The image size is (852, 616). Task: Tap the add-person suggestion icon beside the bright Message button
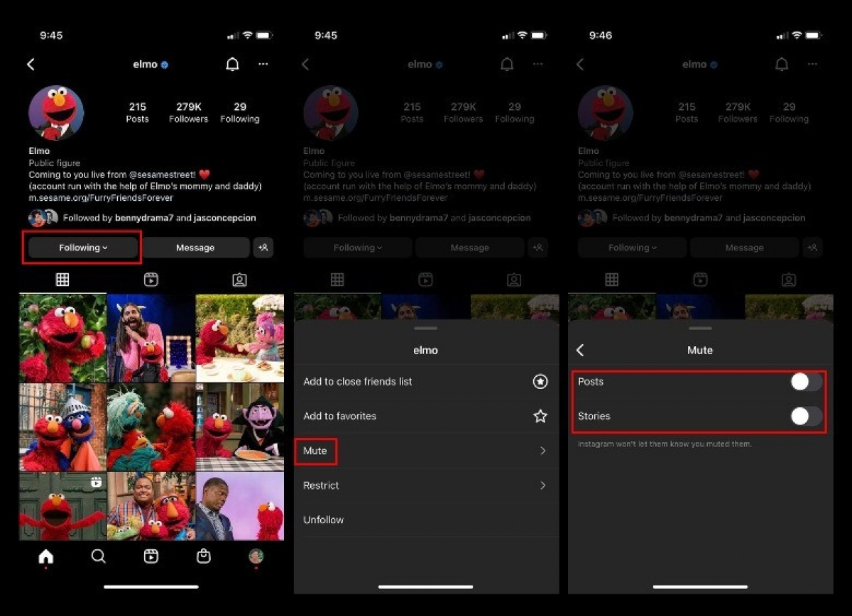pos(263,248)
